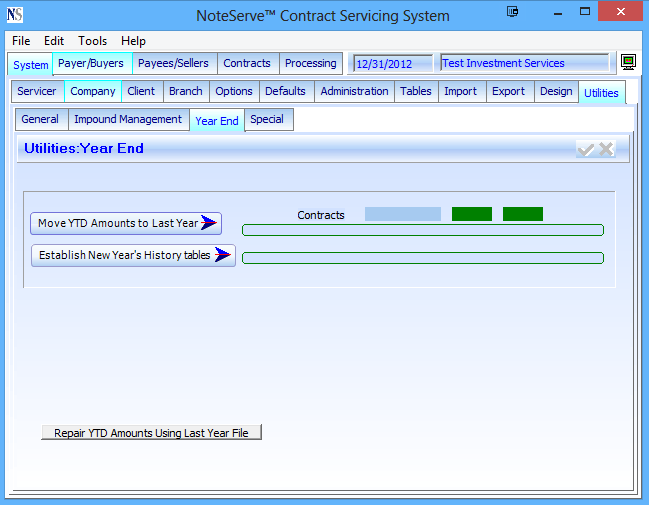Click arrow icon on Establish New Year's History button

tap(223, 256)
